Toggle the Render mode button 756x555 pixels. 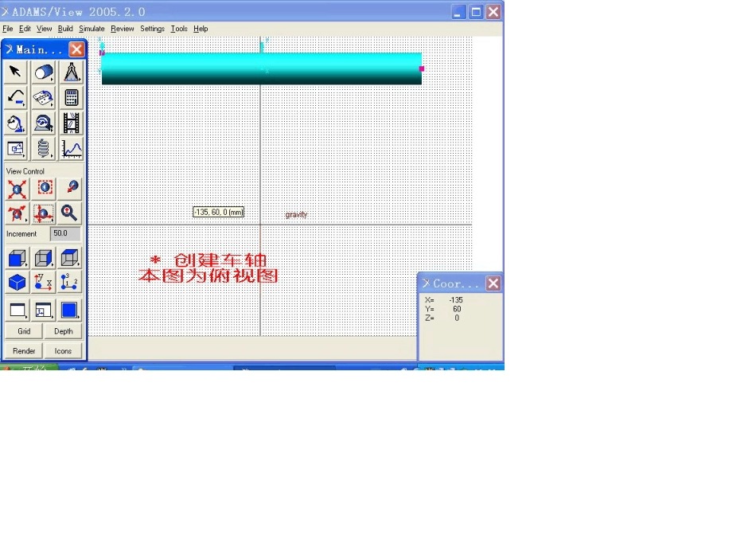coord(24,351)
